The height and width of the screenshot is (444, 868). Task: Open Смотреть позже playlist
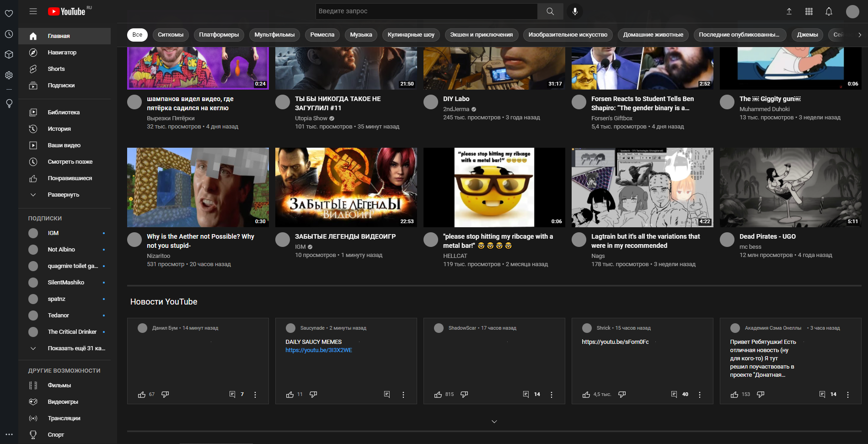[64, 162]
